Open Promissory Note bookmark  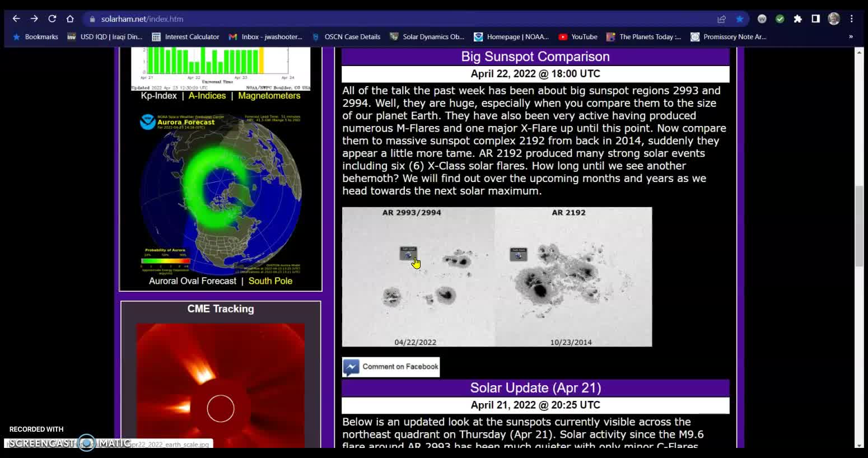[729, 37]
